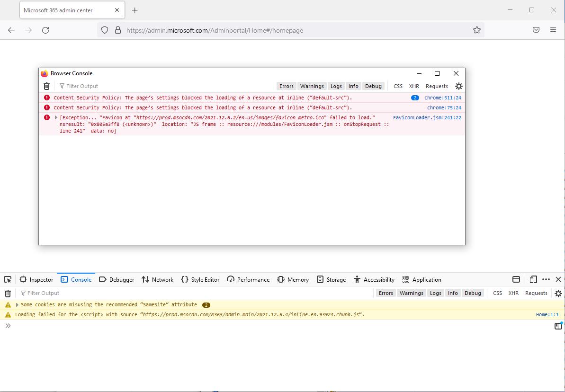Toggle the Errors filter in Browser Console
This screenshot has width=565, height=392.
[x=286, y=86]
